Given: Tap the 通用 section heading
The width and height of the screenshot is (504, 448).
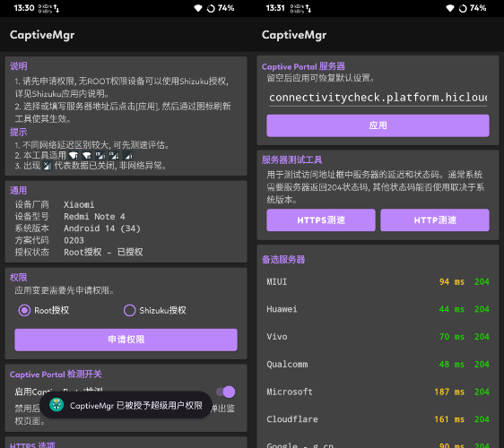Looking at the screenshot, I should [18, 191].
